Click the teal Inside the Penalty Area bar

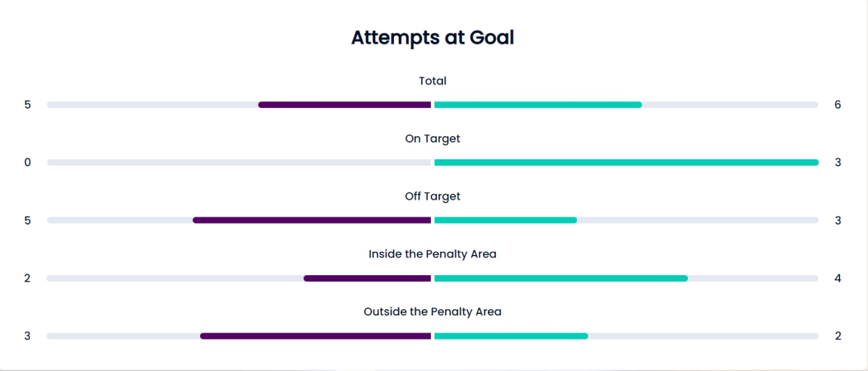click(561, 278)
